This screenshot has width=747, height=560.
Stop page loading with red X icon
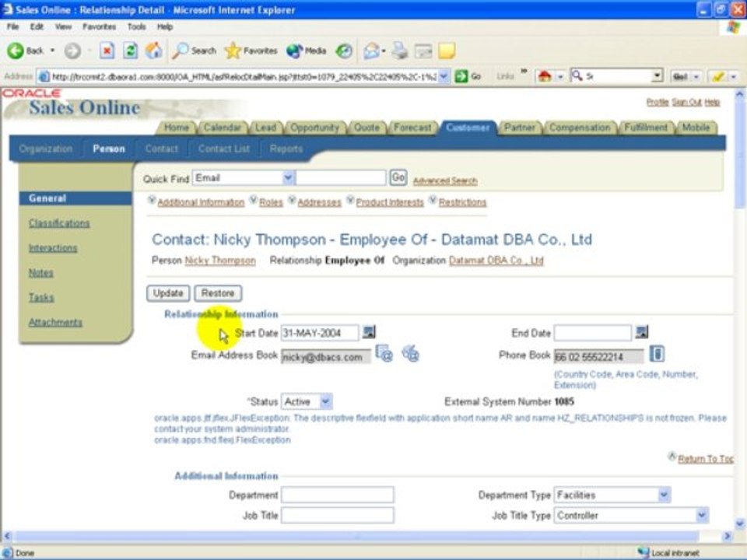tap(107, 51)
